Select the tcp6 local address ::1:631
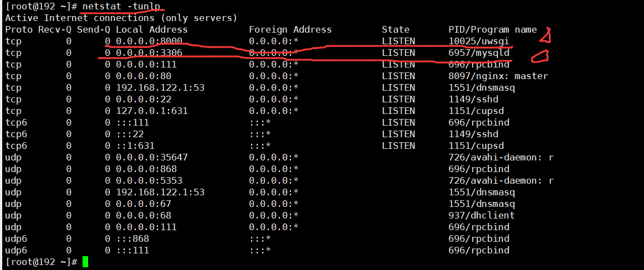 point(135,146)
